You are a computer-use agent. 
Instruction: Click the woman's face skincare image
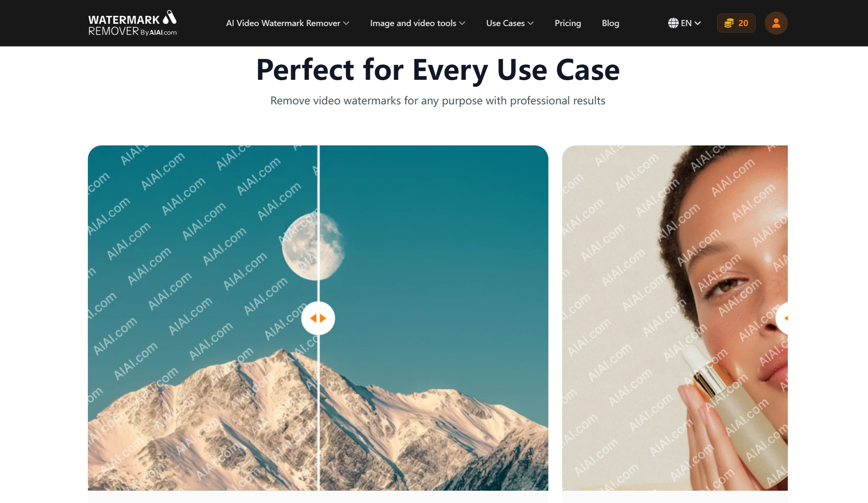click(x=675, y=318)
